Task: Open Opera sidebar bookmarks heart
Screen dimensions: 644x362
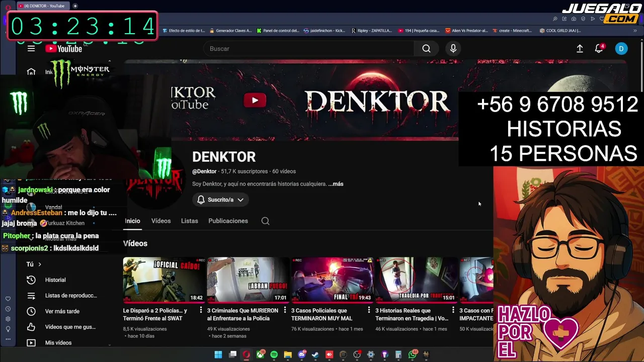Action: (x=8, y=299)
